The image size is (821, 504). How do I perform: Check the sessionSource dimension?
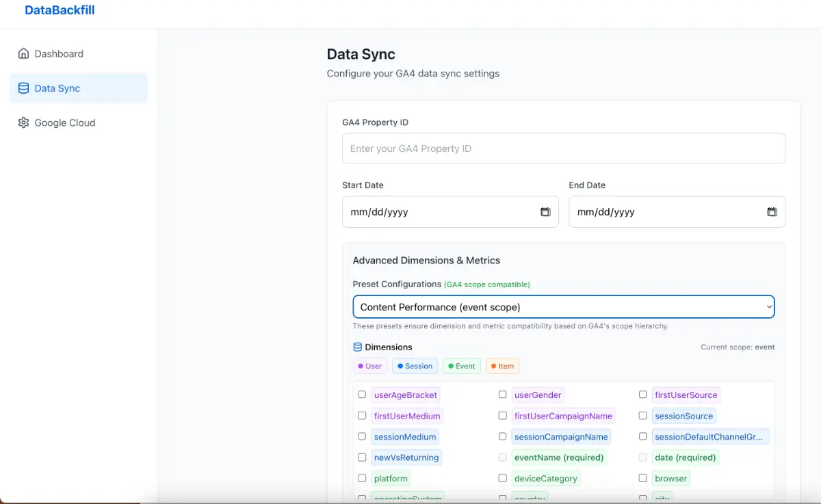pyautogui.click(x=642, y=416)
